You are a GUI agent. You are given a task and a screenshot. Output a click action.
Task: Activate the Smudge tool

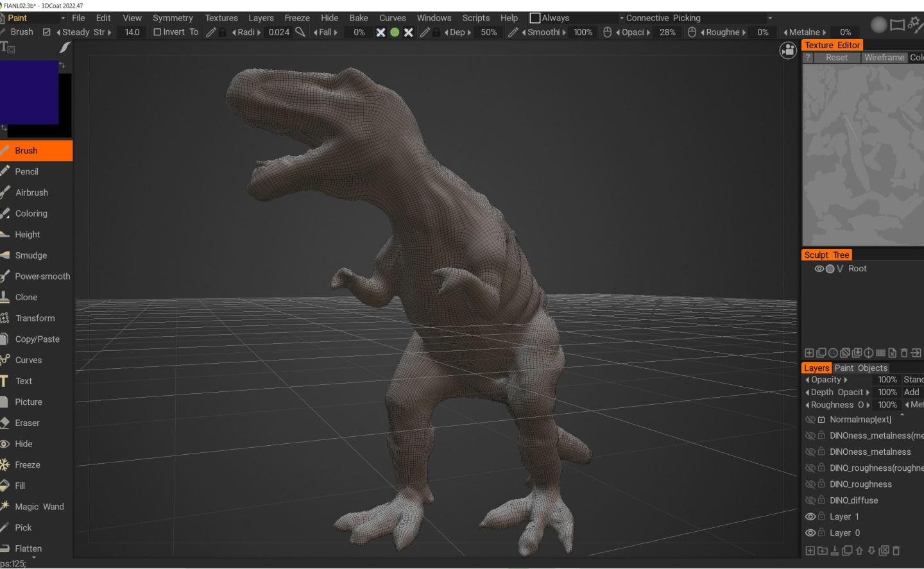point(36,255)
